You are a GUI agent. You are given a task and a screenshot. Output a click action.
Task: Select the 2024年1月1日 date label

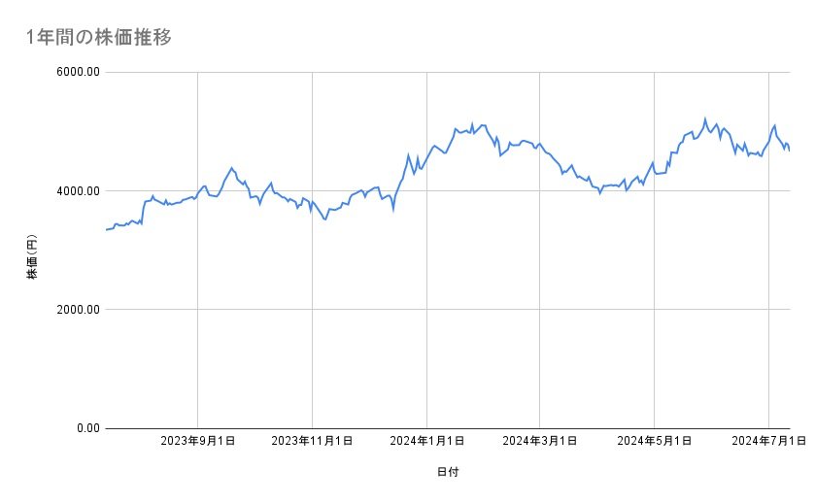pyautogui.click(x=426, y=442)
